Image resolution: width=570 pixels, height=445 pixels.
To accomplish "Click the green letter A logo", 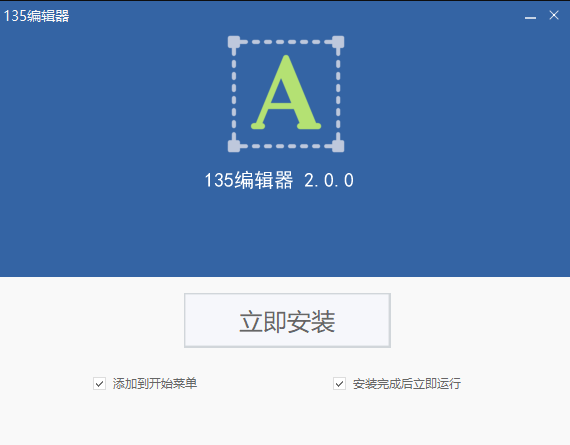I will coord(286,92).
